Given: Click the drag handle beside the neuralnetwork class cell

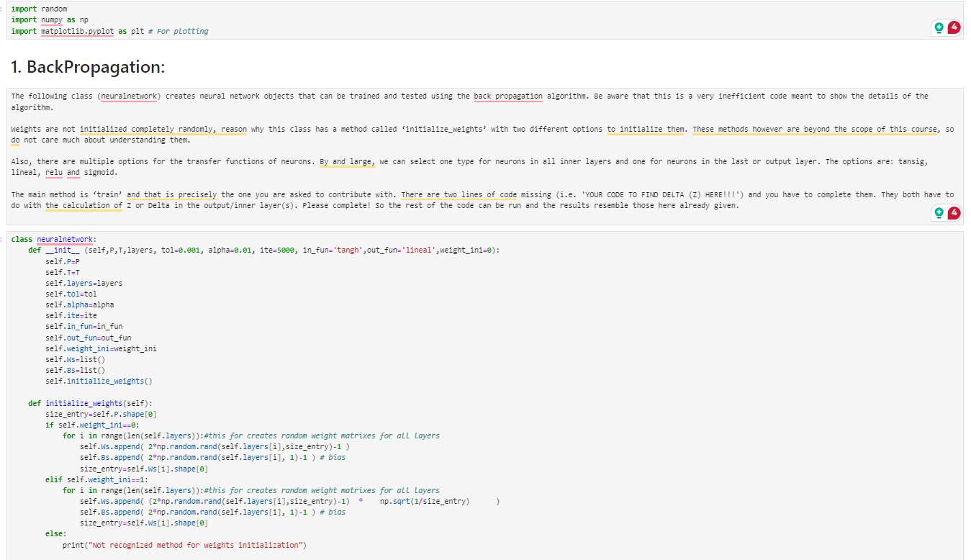Looking at the screenshot, I should 3,240.
